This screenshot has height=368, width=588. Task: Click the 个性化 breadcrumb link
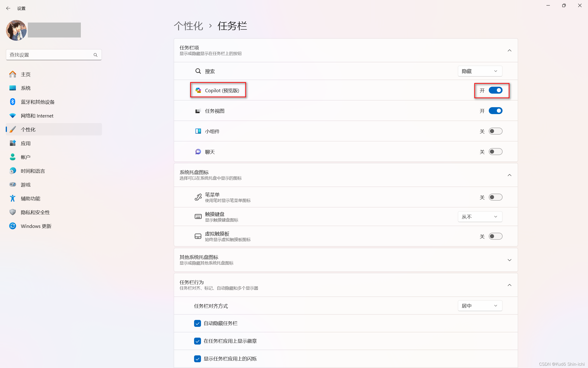point(188,26)
